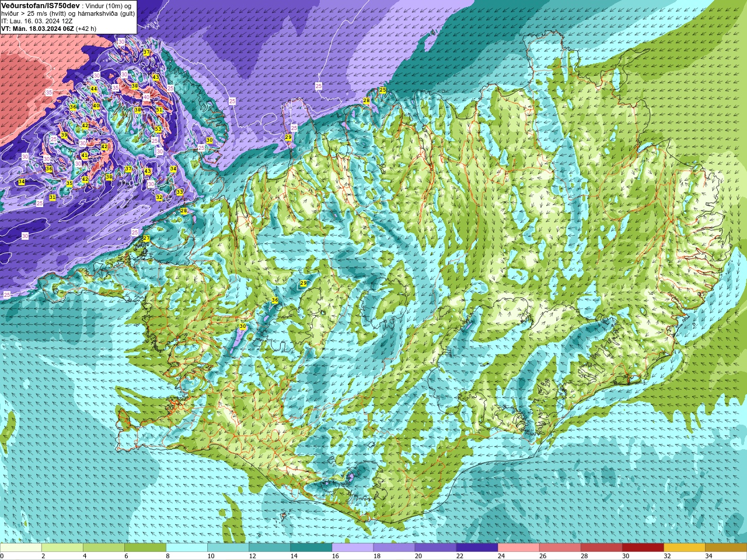Click the "VT: Mán. 18.03.2024 06Z" valid time
This screenshot has width=747, height=560.
coord(37,29)
